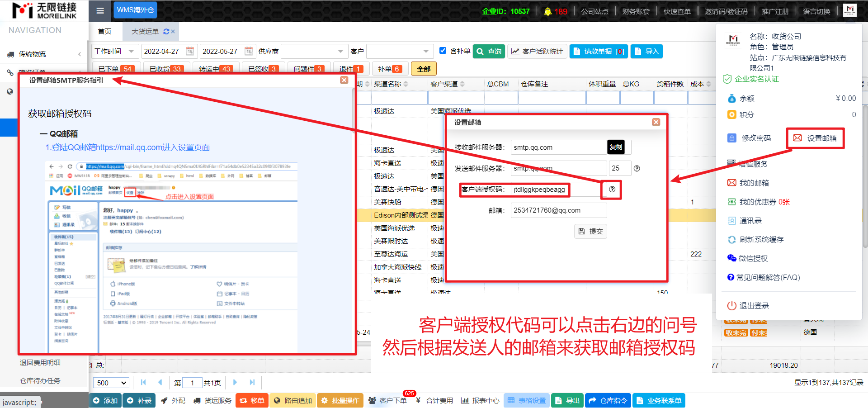The height and width of the screenshot is (408, 868).
Task: Click the 复制 button next to smtp.qq.com
Action: (615, 147)
